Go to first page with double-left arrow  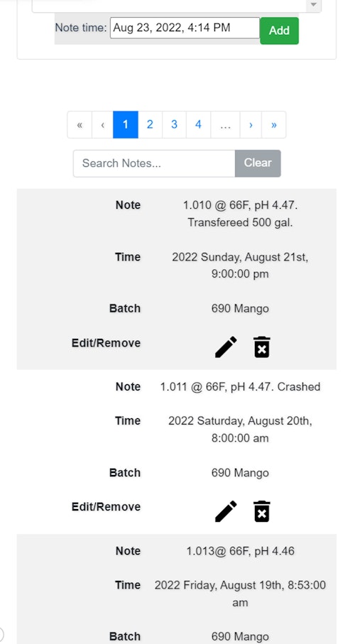pos(80,125)
